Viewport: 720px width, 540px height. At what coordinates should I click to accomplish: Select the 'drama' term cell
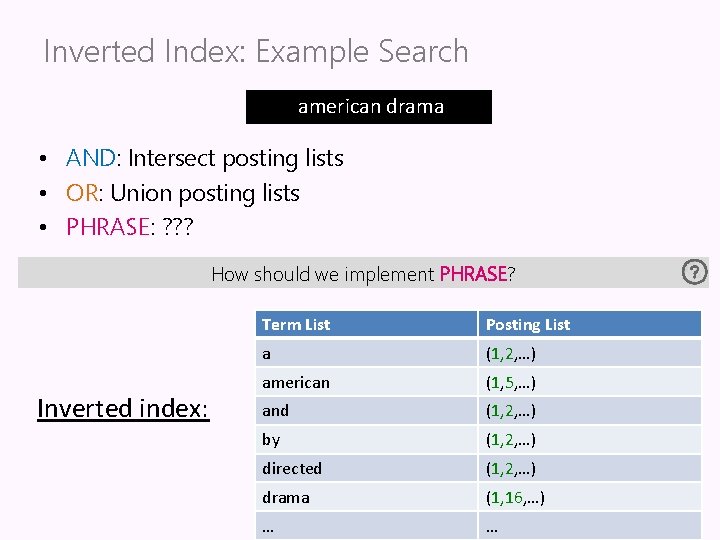(x=286, y=497)
